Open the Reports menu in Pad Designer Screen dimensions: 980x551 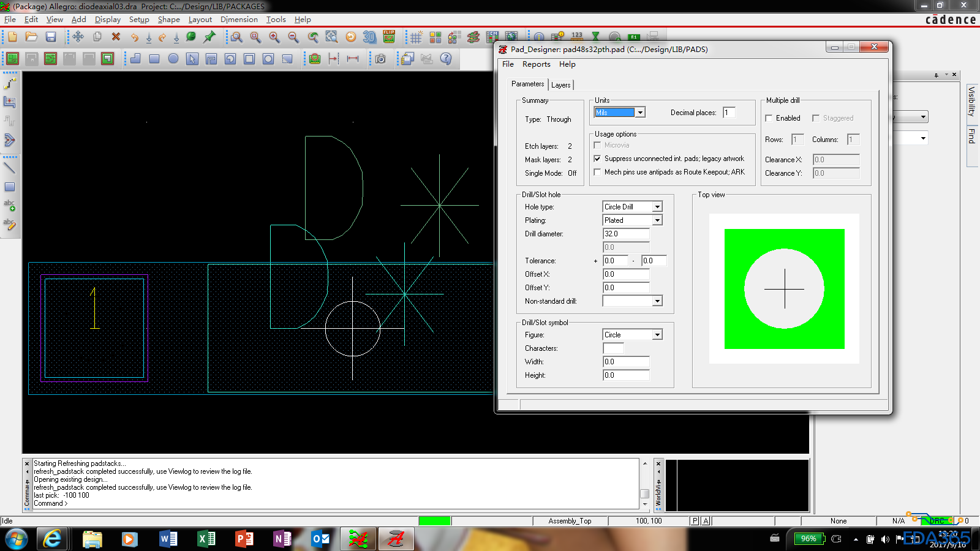tap(536, 64)
